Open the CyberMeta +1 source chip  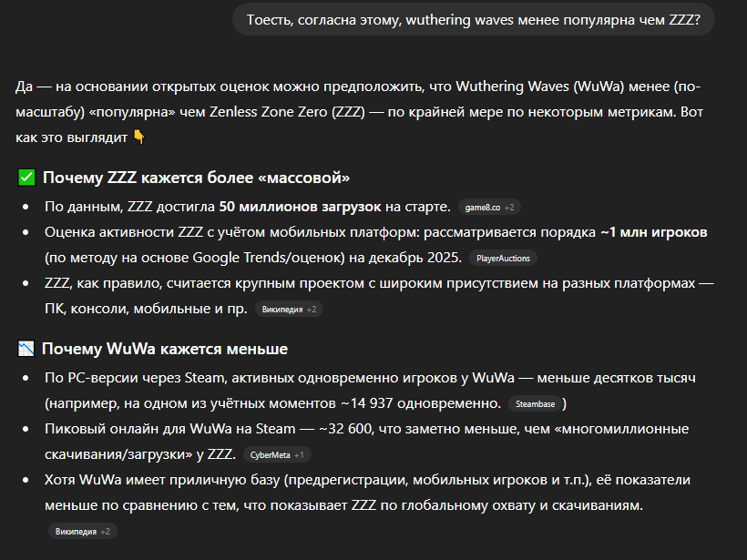click(x=277, y=454)
